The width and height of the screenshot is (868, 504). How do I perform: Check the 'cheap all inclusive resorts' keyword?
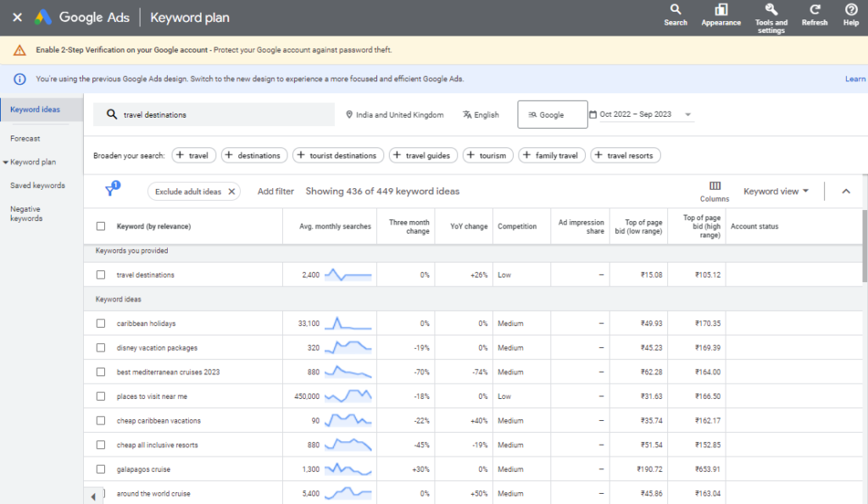[x=100, y=446]
